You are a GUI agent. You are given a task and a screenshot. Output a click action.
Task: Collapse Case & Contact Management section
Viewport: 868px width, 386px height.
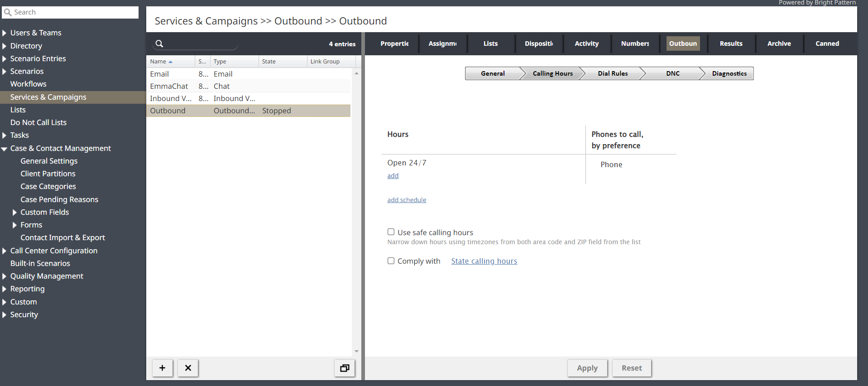(x=4, y=149)
